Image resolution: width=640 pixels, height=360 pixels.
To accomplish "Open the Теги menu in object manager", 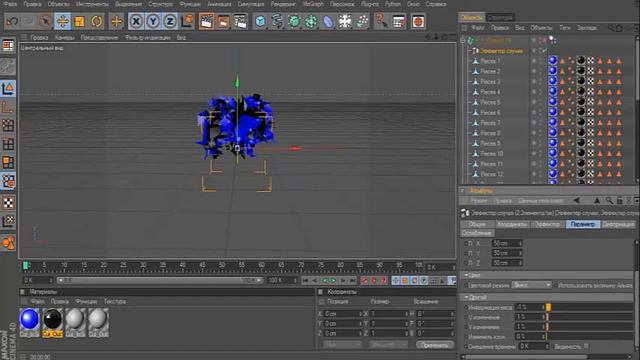I will 565,28.
